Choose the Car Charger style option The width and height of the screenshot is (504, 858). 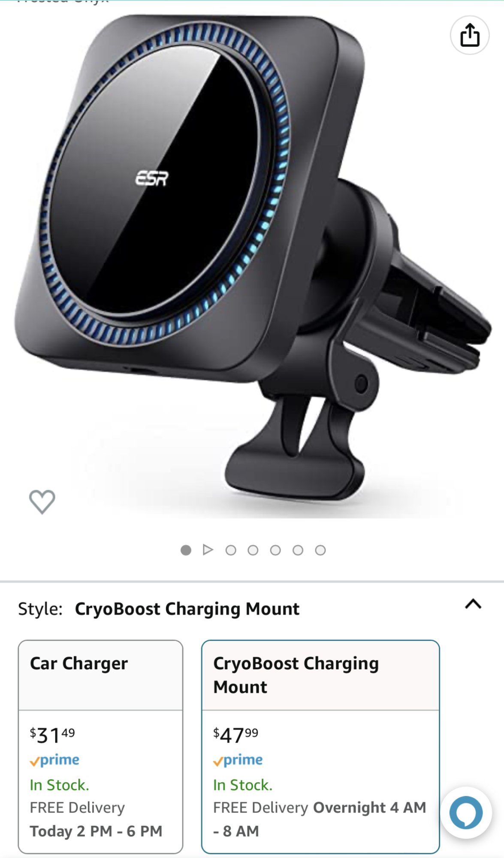point(100,746)
